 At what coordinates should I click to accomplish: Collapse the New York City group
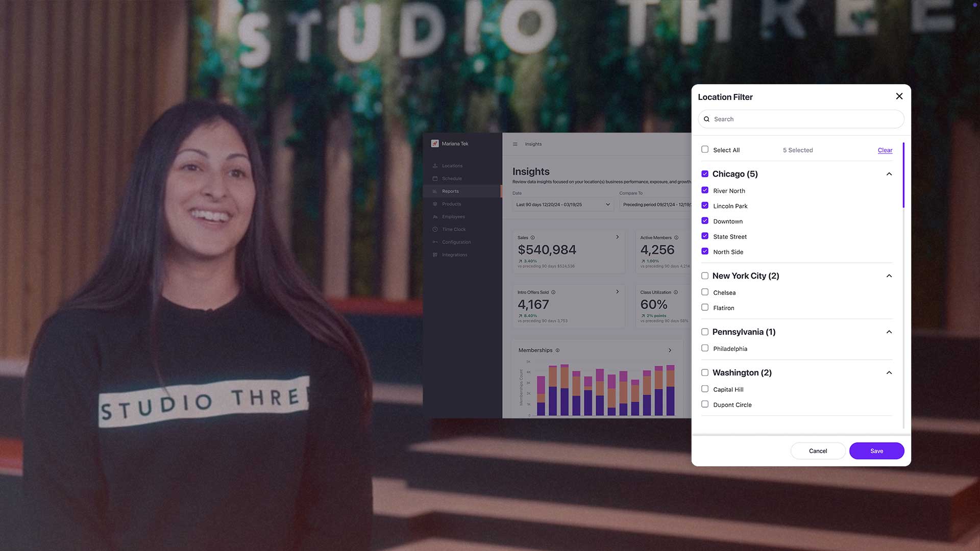[x=889, y=276]
